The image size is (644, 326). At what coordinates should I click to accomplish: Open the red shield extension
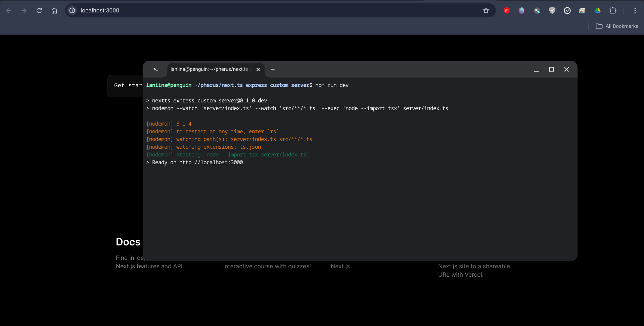coord(507,10)
